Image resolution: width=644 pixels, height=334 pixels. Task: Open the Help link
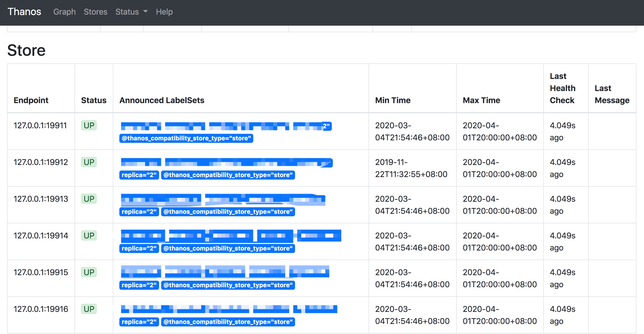tap(164, 12)
